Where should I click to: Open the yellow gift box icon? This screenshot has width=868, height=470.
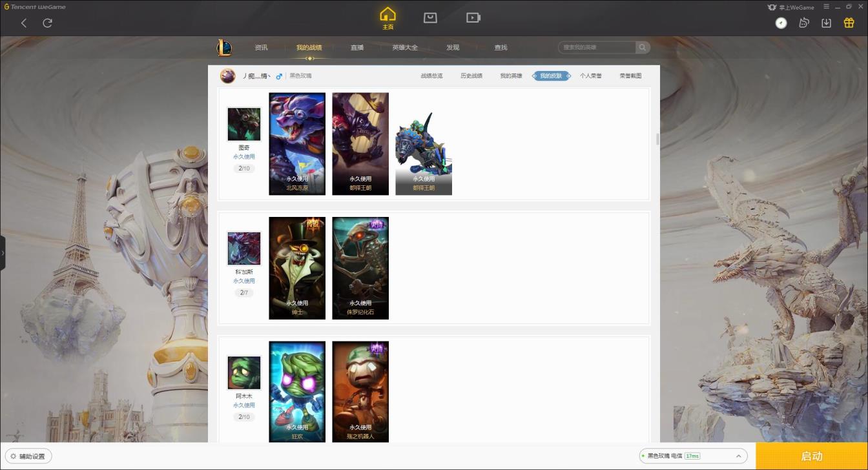tap(849, 23)
